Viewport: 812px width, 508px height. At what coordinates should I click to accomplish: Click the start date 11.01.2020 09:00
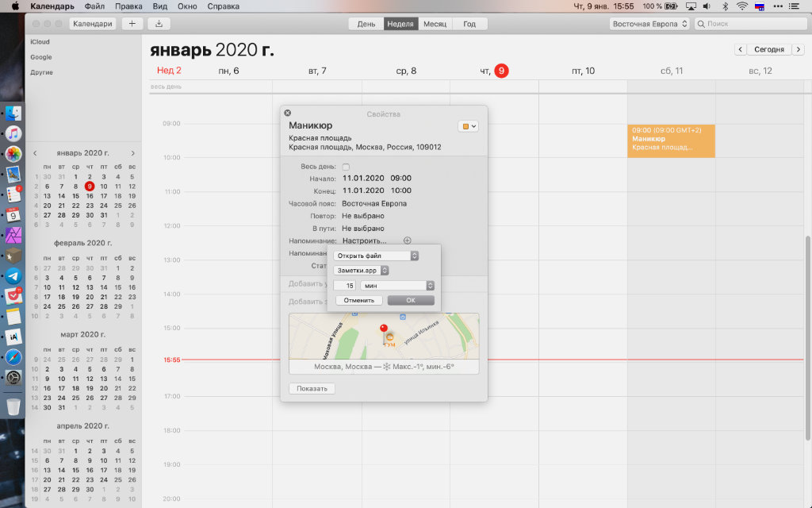tap(377, 179)
